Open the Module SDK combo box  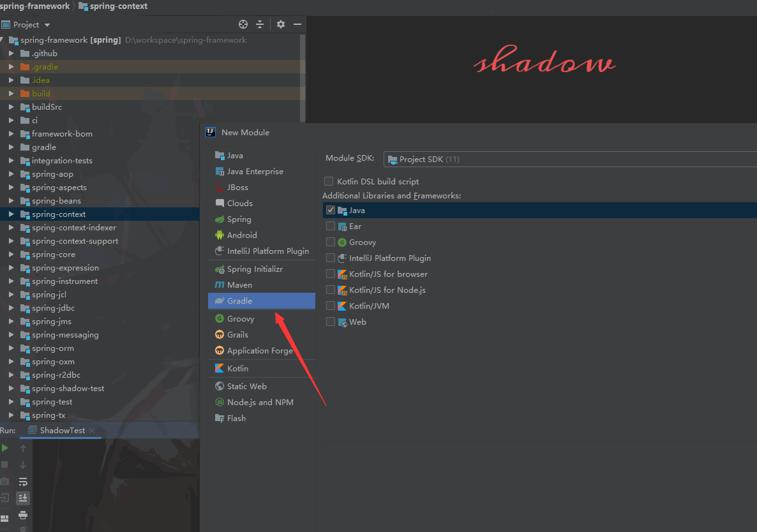coord(570,159)
